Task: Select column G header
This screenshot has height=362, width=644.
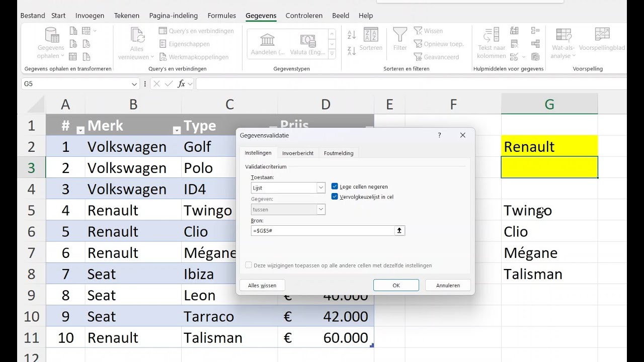Action: [549, 104]
